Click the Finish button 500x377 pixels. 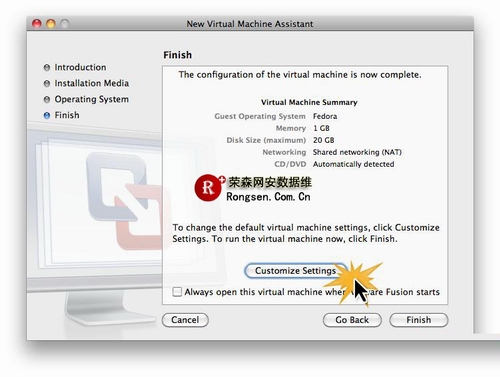click(419, 320)
